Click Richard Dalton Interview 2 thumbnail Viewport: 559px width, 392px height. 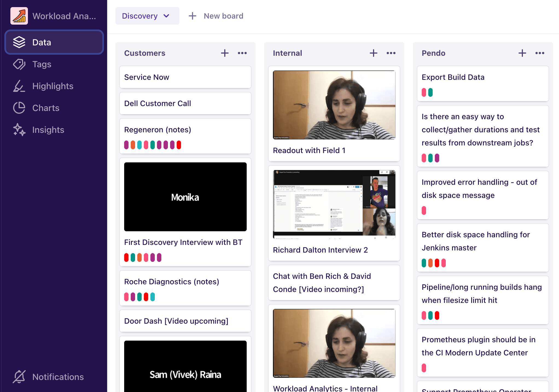pyautogui.click(x=334, y=204)
